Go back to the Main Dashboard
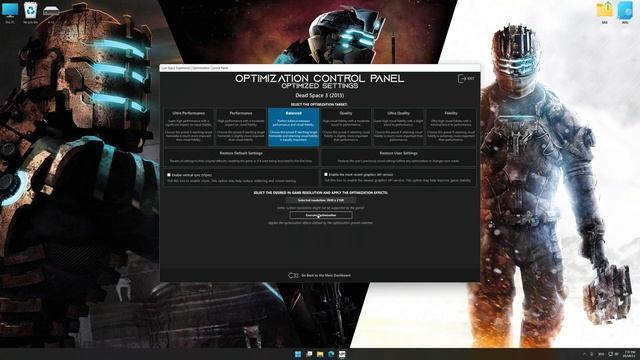The width and height of the screenshot is (640, 360). coord(326,276)
